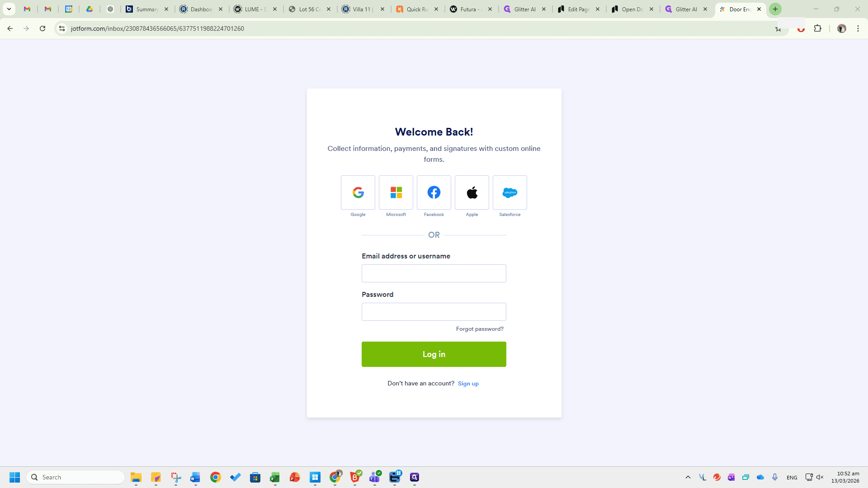Open the site information icon in address bar
Screen dimensions: 868x488
(62, 28)
